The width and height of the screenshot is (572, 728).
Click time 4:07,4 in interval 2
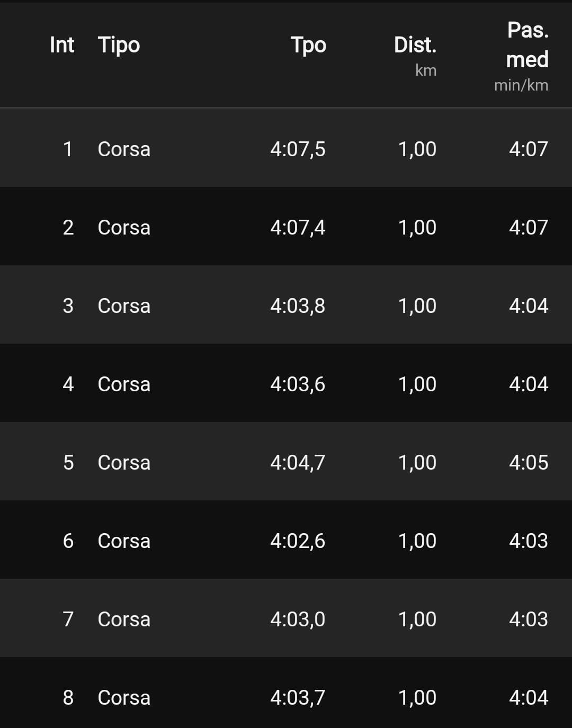(x=298, y=228)
